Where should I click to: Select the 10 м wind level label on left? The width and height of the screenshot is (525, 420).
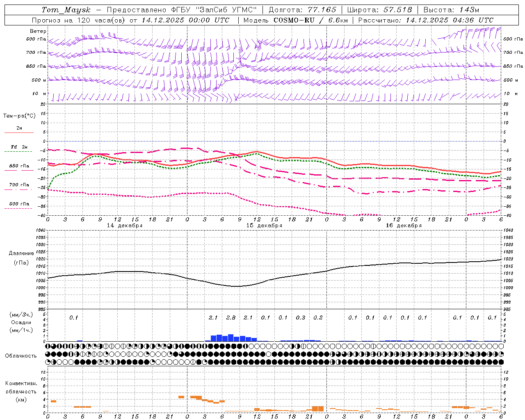point(39,94)
